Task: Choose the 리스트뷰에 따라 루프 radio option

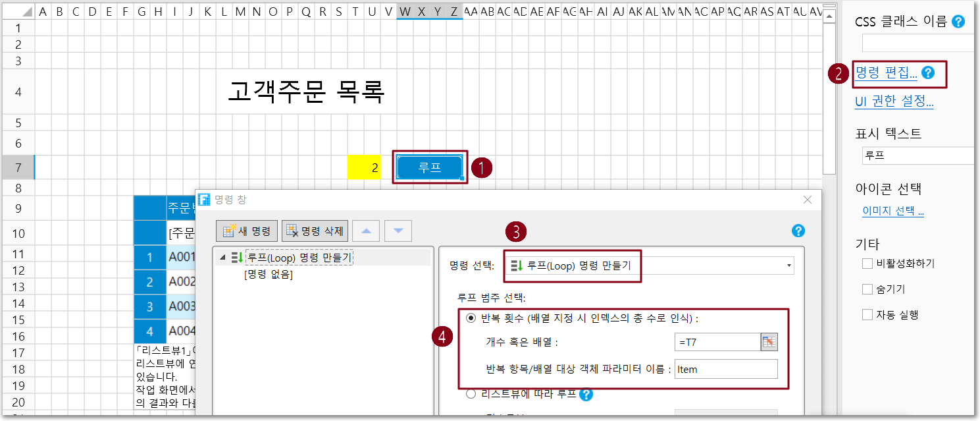Action: 471,395
